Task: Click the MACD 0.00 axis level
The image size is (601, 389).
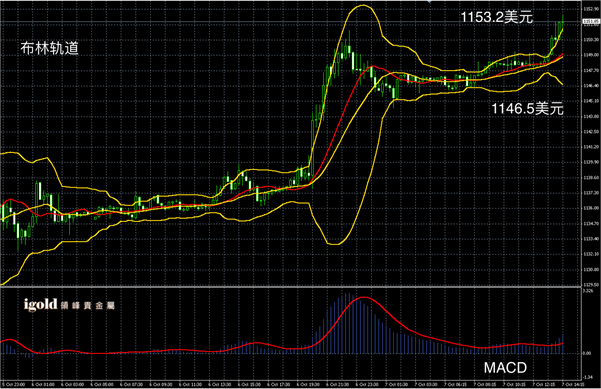Action: pyautogui.click(x=587, y=353)
